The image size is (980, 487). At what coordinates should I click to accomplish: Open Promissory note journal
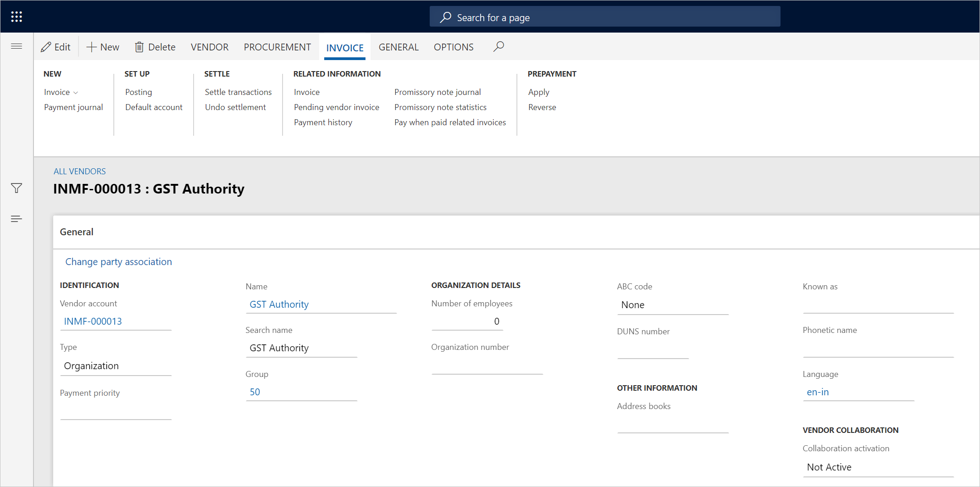pos(437,92)
